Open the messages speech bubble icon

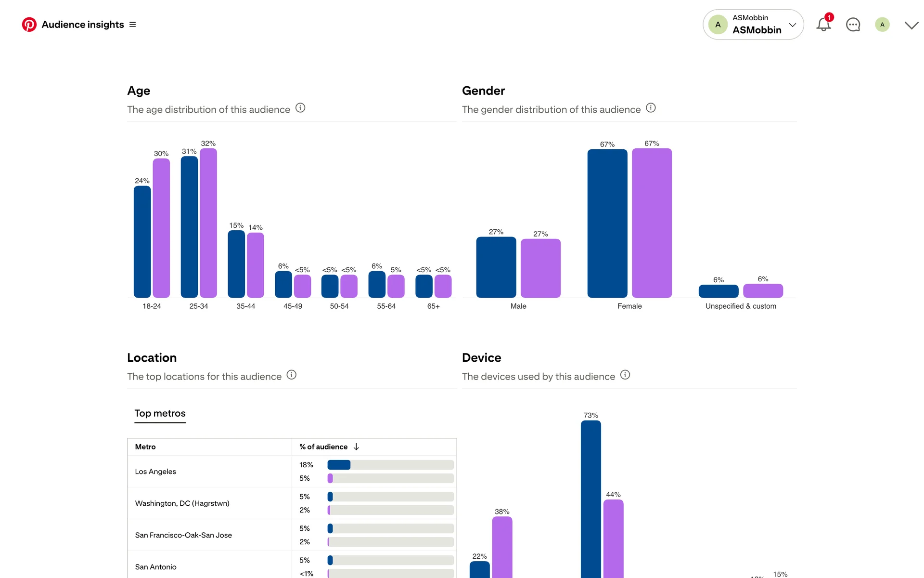853,25
